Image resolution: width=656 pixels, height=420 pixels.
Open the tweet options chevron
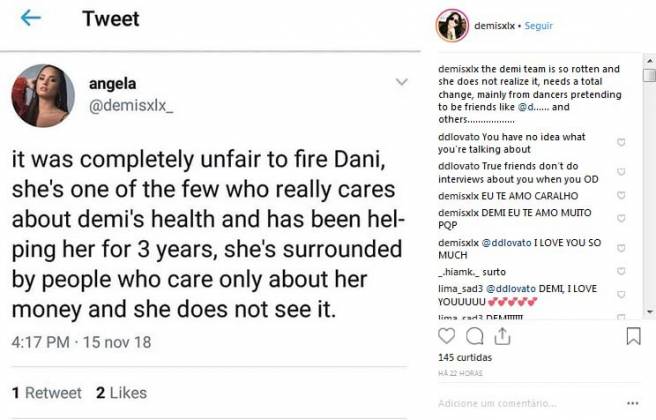pos(402,82)
